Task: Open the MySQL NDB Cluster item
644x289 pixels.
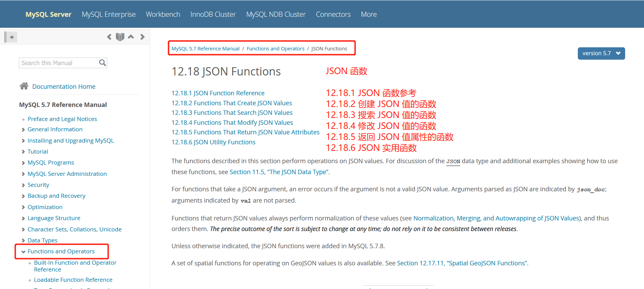Action: tap(276, 14)
